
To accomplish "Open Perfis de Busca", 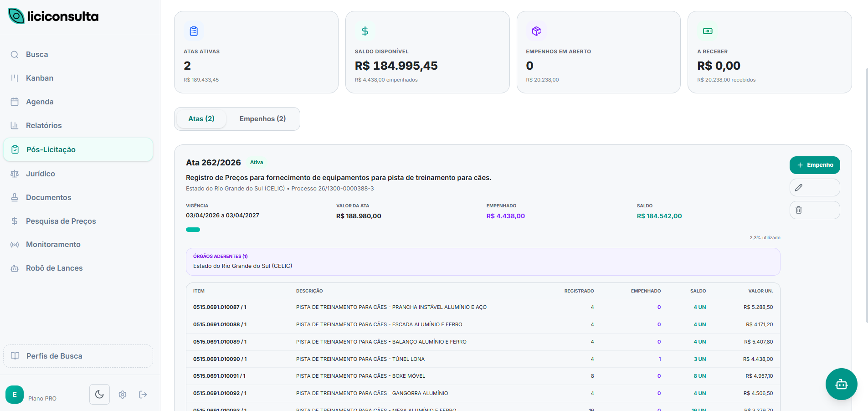I will tap(78, 356).
